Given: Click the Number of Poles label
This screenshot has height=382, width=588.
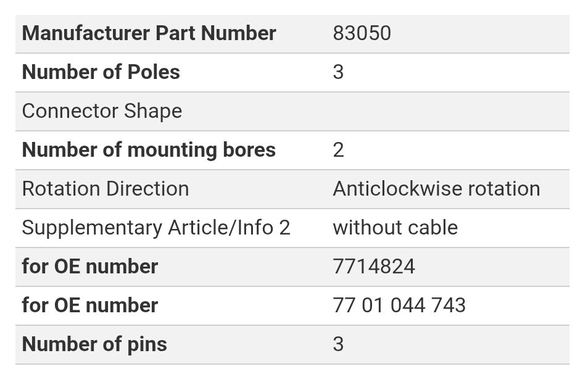Looking at the screenshot, I should (101, 72).
